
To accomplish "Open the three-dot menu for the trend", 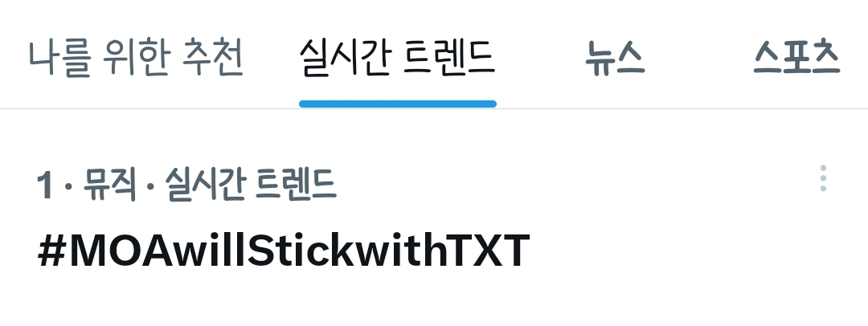I will click(x=823, y=179).
